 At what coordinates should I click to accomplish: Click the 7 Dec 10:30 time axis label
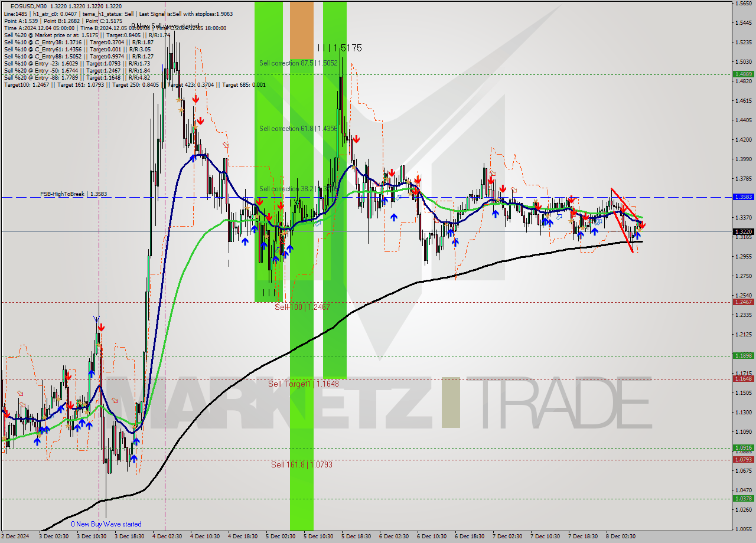545,537
